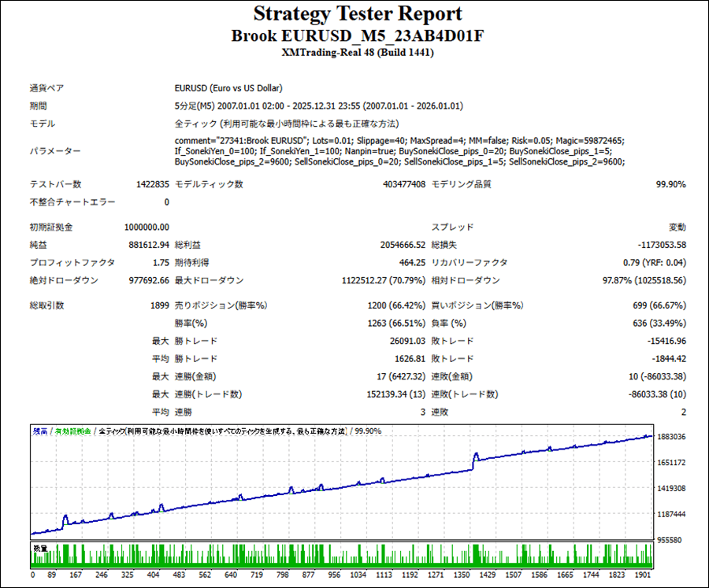Click the model value starting 全ティック
Viewport: 709px width, 588px height.
click(287, 124)
